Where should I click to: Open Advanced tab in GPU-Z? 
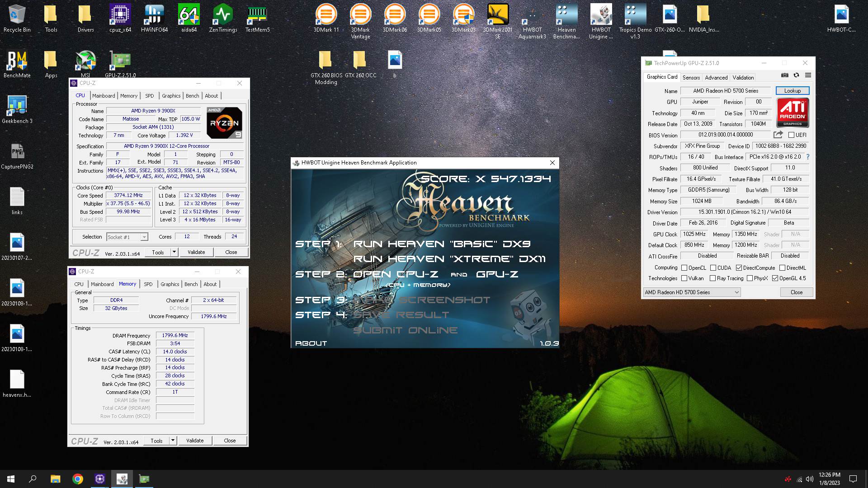pyautogui.click(x=716, y=78)
